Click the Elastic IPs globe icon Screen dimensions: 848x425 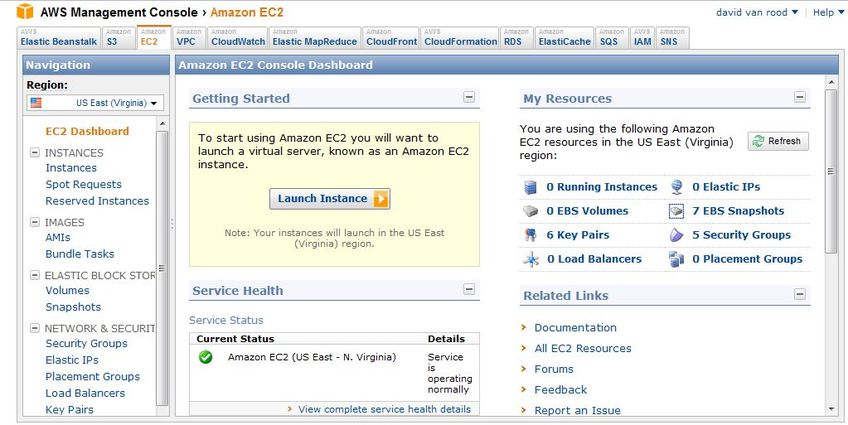(x=677, y=187)
